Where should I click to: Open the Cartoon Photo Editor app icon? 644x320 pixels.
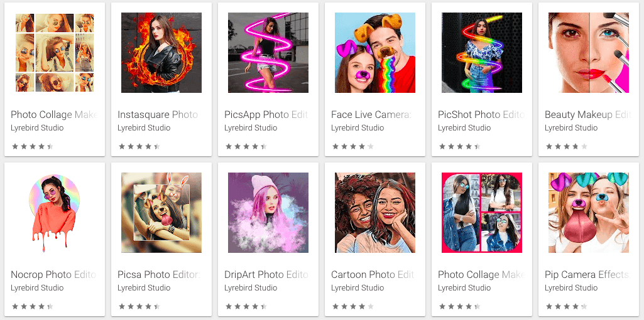point(375,213)
